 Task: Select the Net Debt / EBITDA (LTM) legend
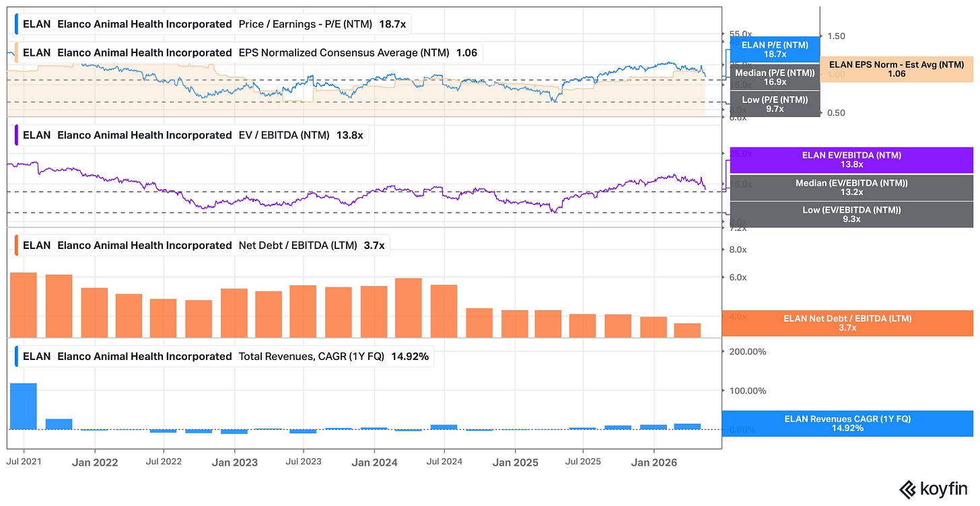[x=203, y=246]
